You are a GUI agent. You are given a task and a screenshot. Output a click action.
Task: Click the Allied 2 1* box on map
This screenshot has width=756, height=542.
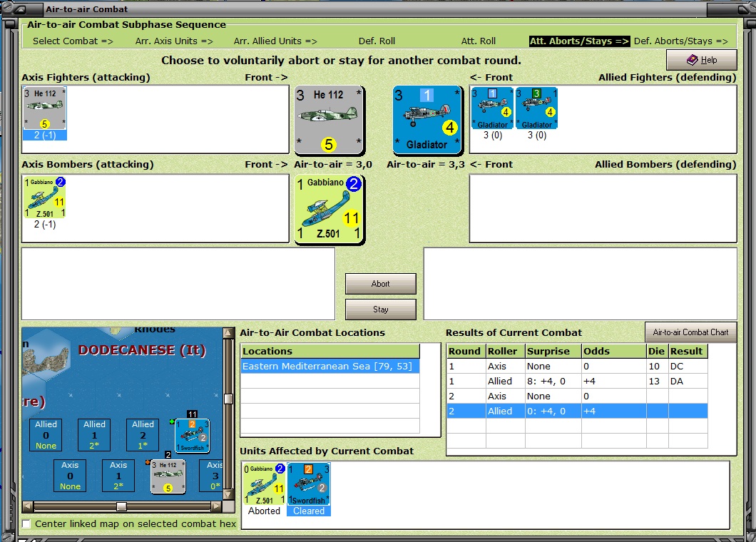(x=143, y=434)
